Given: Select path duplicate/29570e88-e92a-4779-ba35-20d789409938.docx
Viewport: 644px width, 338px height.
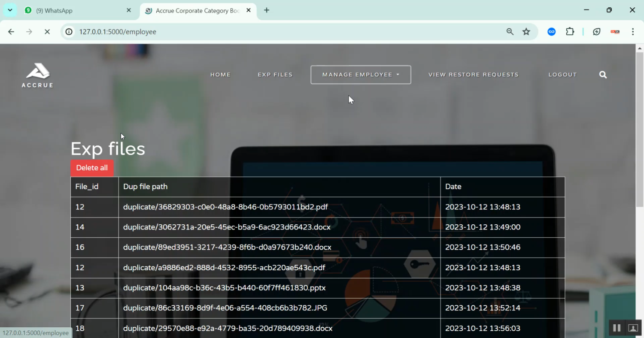Looking at the screenshot, I should click(228, 328).
